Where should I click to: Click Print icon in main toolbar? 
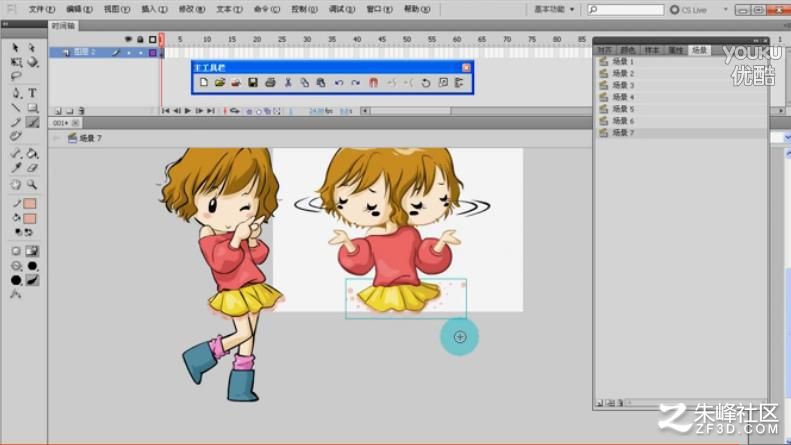tap(270, 83)
